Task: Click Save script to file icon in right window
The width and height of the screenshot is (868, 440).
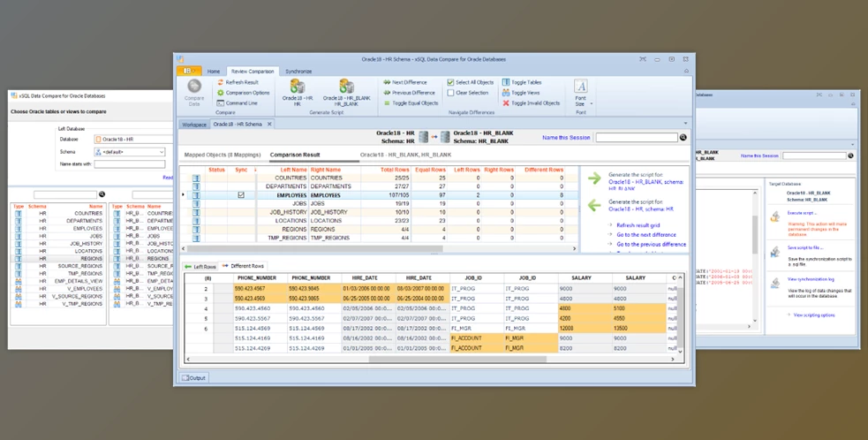Action: (775, 252)
